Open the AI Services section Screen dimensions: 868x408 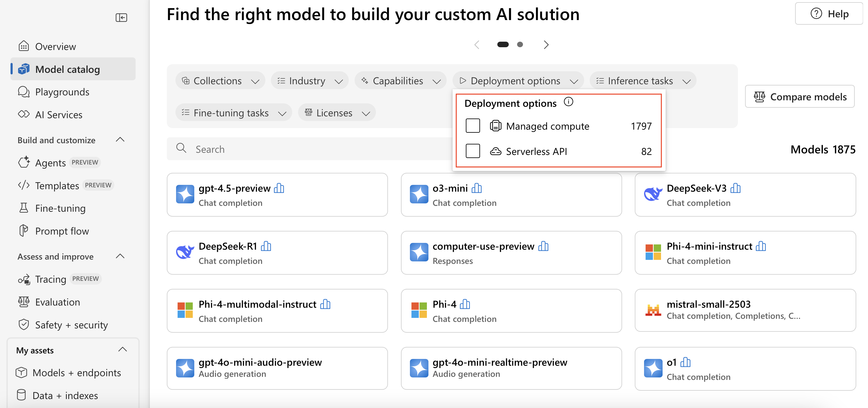coord(59,114)
